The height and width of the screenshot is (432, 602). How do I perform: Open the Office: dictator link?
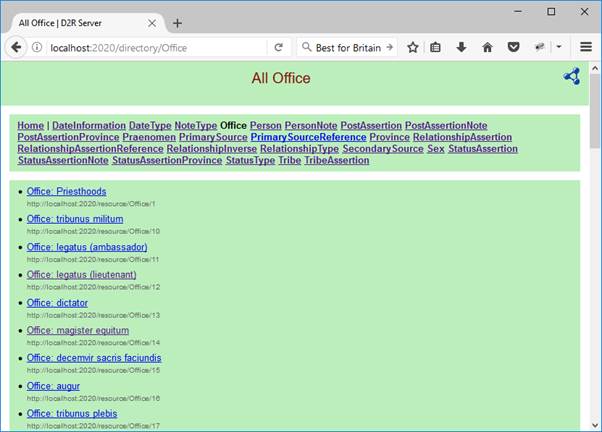(x=57, y=303)
